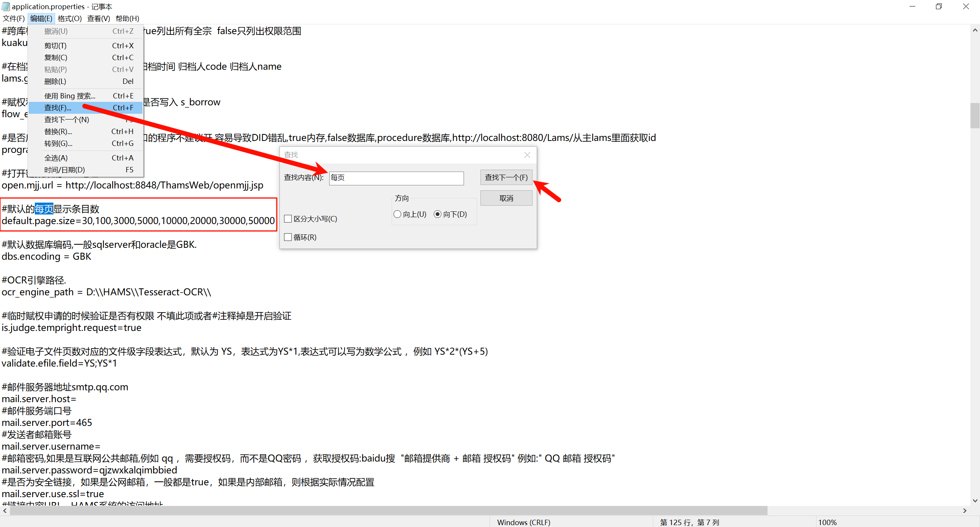
Task: Click horizontal scrollbar right arrow
Action: click(x=965, y=511)
